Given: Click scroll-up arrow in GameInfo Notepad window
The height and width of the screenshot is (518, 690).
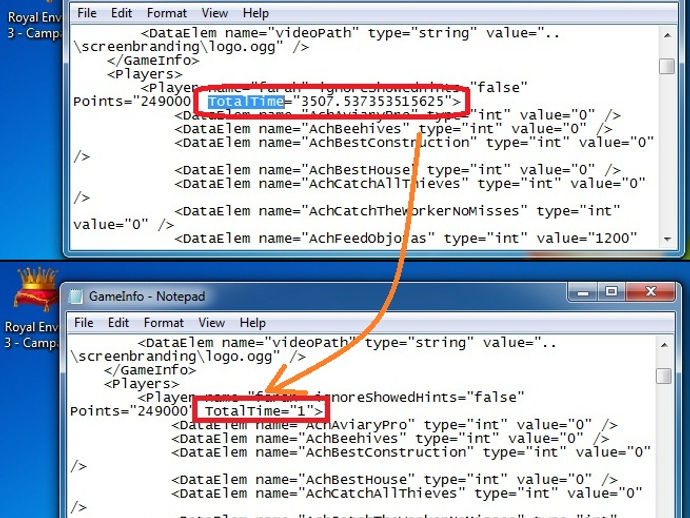Looking at the screenshot, I should [664, 345].
